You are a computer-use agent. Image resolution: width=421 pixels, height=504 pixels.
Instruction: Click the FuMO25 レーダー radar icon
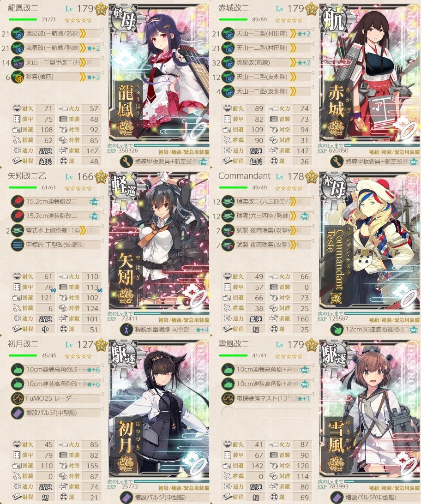pos(18,398)
